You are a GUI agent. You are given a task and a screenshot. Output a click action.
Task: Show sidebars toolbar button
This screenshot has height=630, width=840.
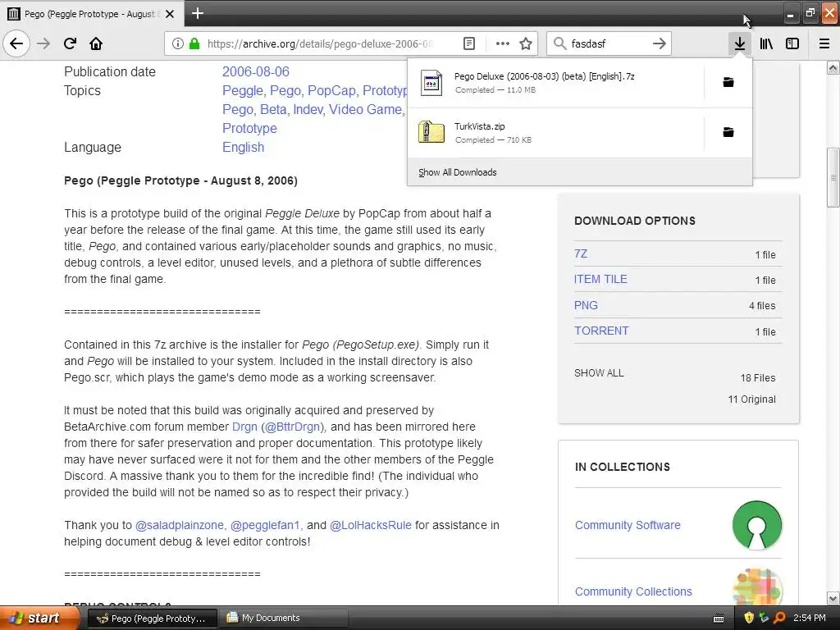pos(792,43)
